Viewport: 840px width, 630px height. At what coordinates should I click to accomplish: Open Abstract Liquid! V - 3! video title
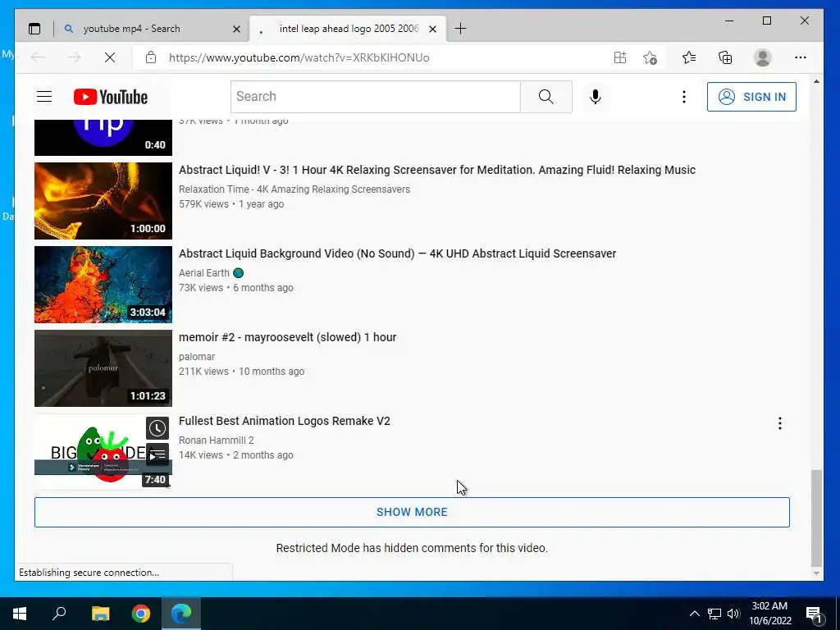[437, 170]
